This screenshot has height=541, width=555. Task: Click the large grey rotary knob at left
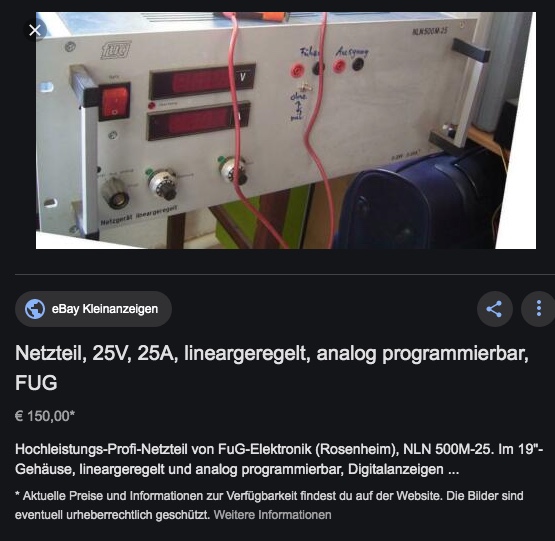(114, 193)
